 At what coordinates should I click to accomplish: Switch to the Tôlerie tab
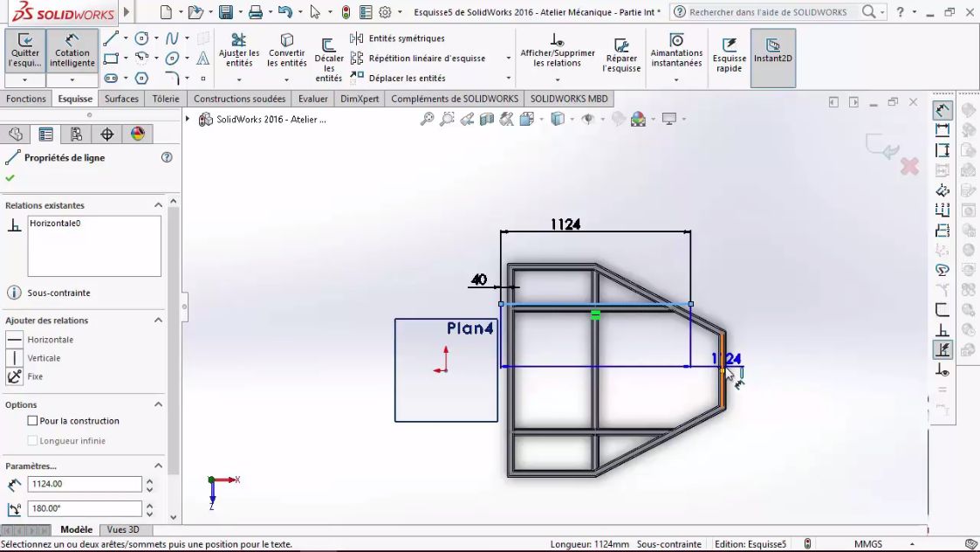166,99
